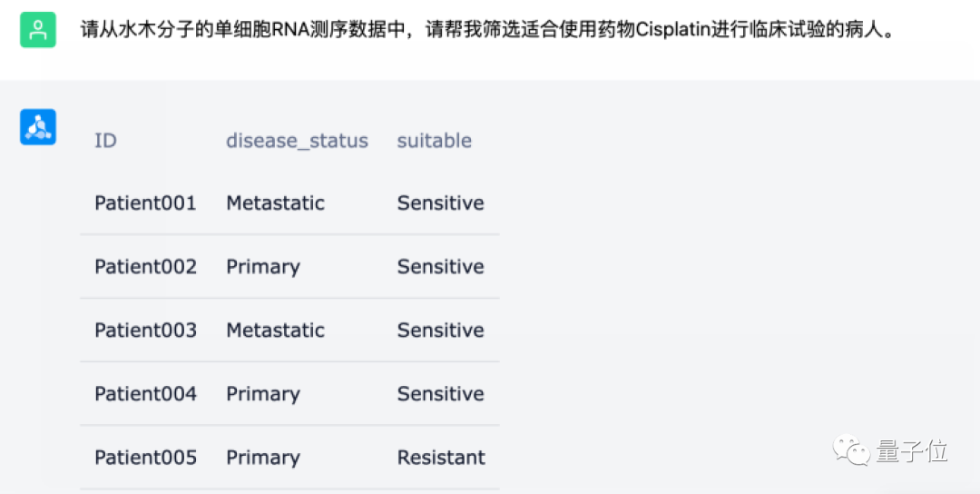
Task: Click Metastatic status for Patient001
Action: pos(275,203)
